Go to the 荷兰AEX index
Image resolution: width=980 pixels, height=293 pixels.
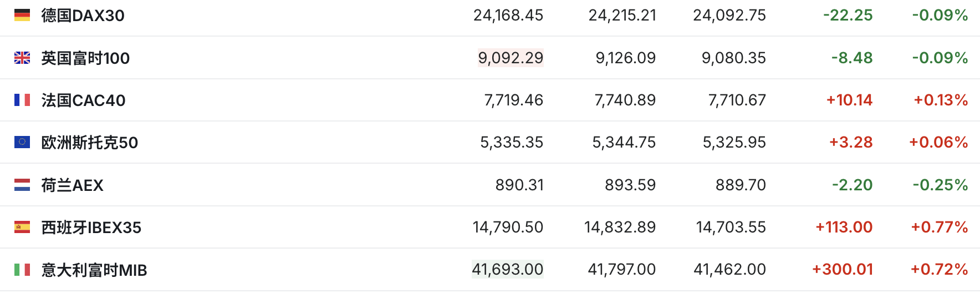tap(72, 185)
